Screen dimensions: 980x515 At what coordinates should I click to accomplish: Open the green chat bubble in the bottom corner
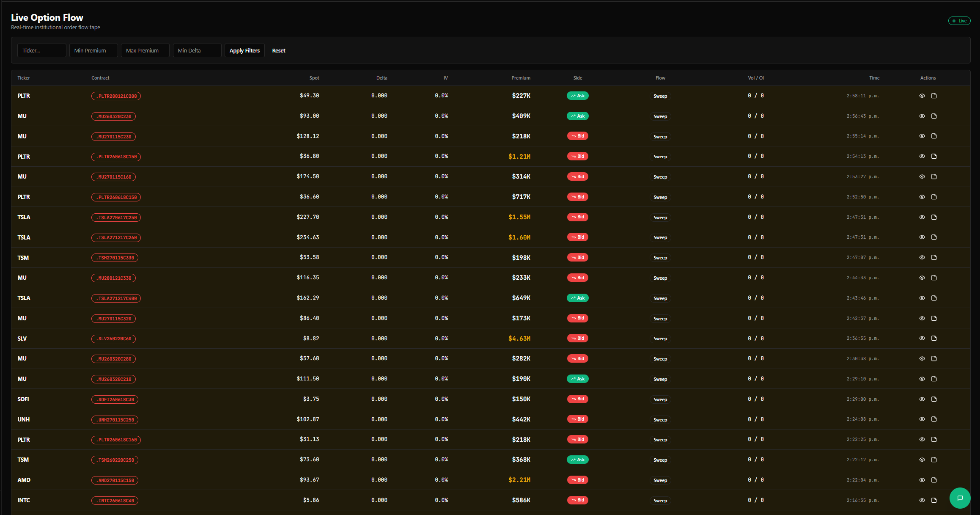click(960, 498)
